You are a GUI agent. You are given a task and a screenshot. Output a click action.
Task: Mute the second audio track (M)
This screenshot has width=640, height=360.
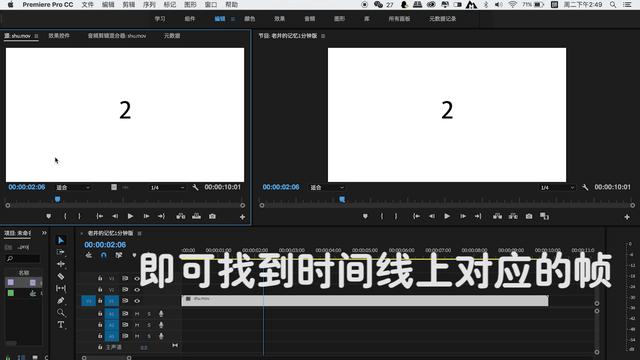137,325
